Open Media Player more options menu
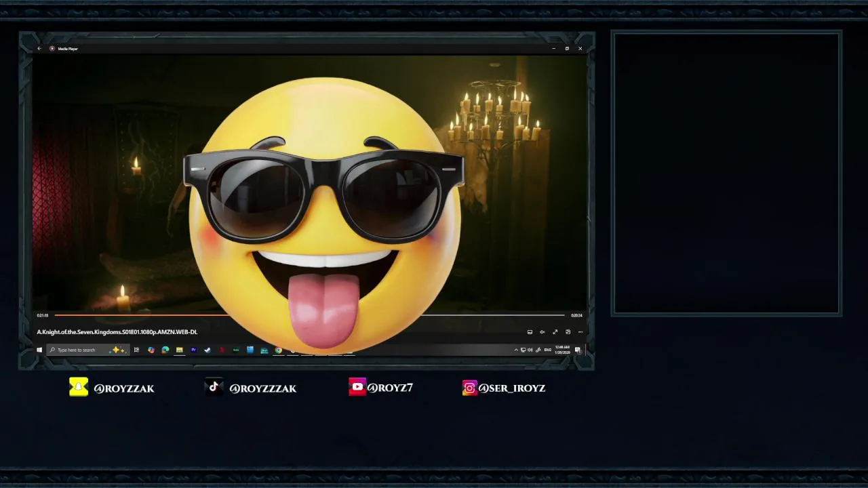The image size is (868, 488). 580,332
